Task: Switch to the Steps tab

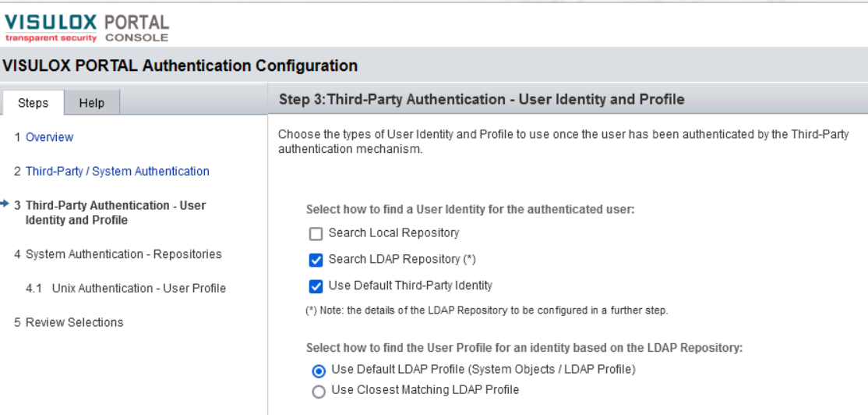Action: coord(33,103)
